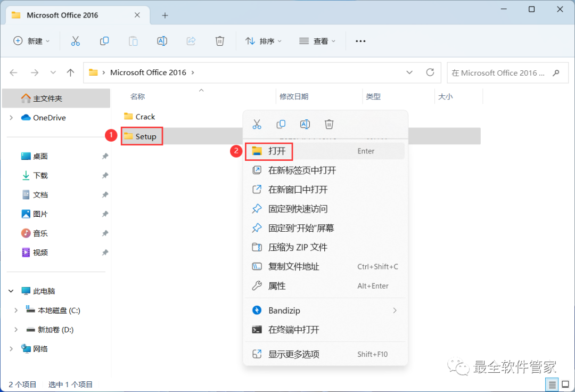Select 此电脑 in the sidebar
The height and width of the screenshot is (392, 575).
(38, 291)
